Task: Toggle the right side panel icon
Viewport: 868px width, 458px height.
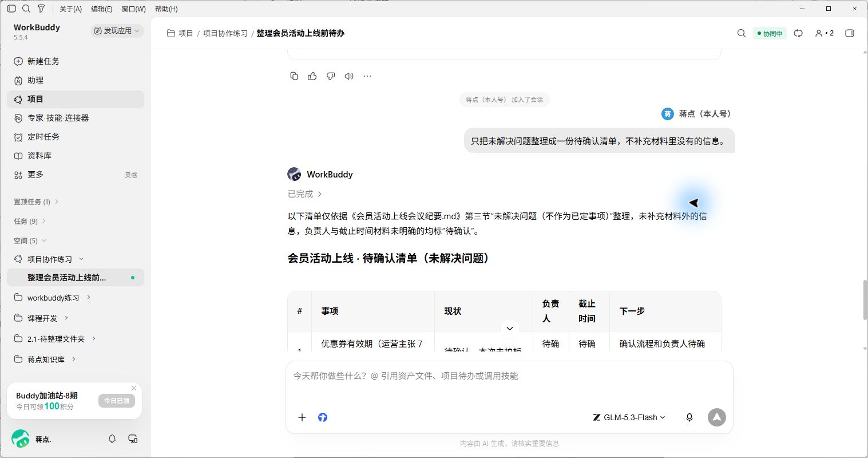Action: tap(850, 33)
